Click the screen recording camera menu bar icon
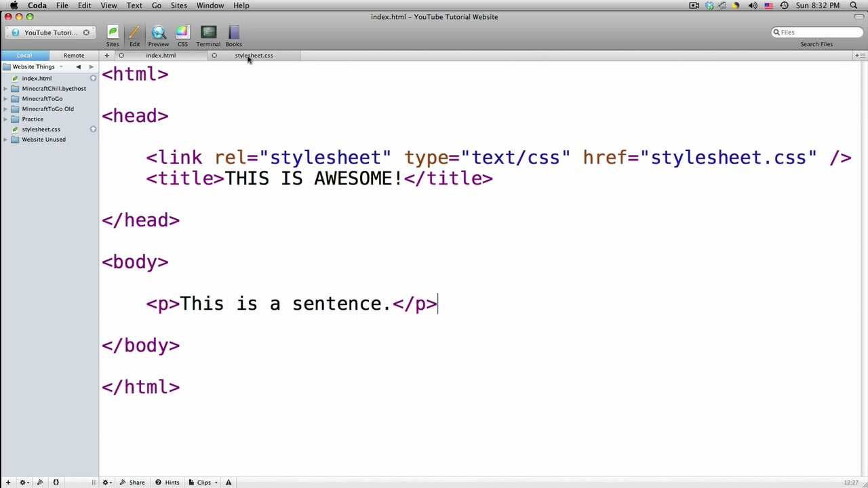868x488 pixels. [x=694, y=5]
